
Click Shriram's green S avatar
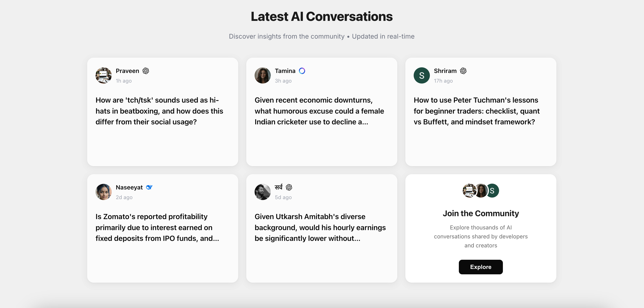coord(422,75)
